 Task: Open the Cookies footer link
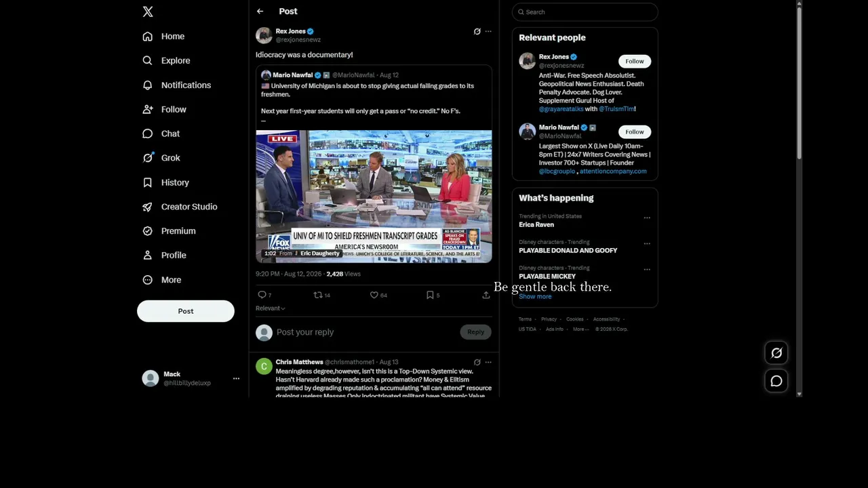coord(575,319)
